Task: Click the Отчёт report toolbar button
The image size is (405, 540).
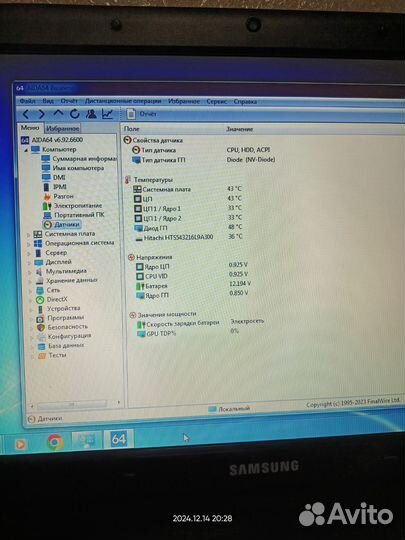Action: (x=142, y=114)
